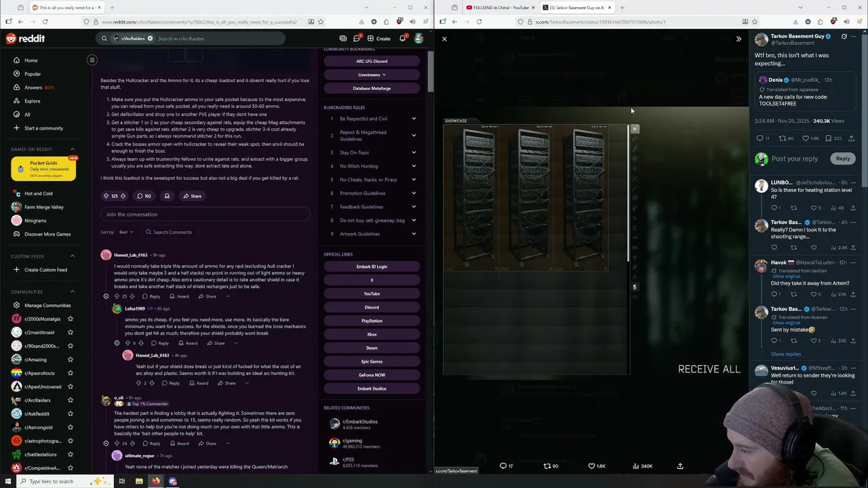Downvote the post with 125 points

pyautogui.click(x=123, y=196)
